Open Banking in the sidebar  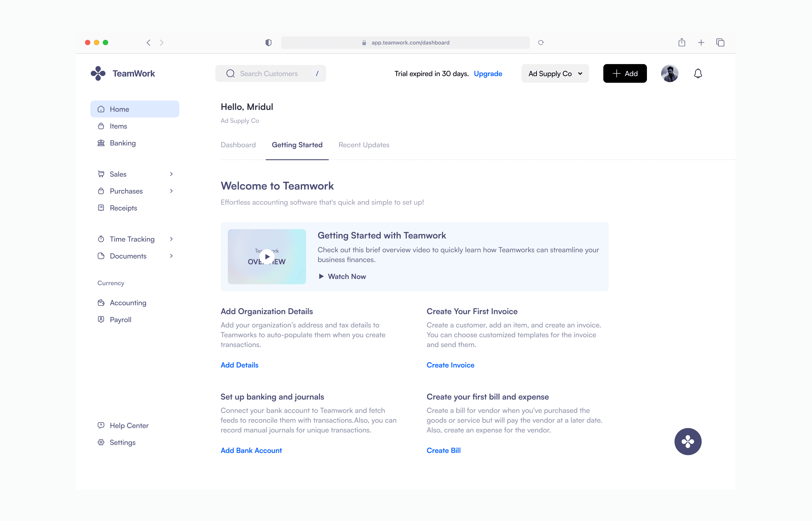123,143
